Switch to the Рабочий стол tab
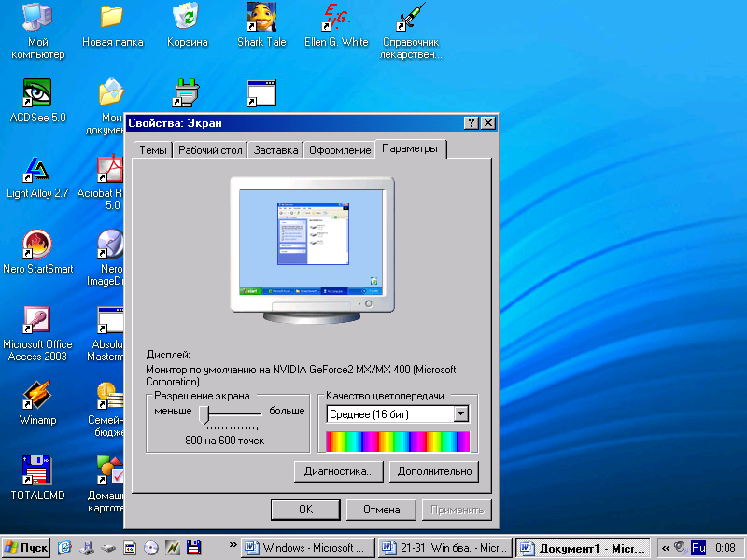 click(210, 150)
